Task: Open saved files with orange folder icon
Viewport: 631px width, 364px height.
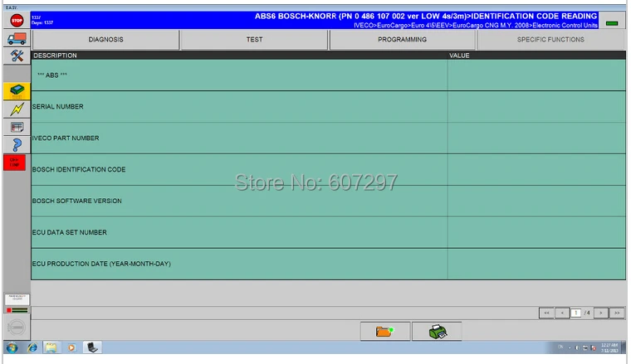Action: (x=385, y=332)
